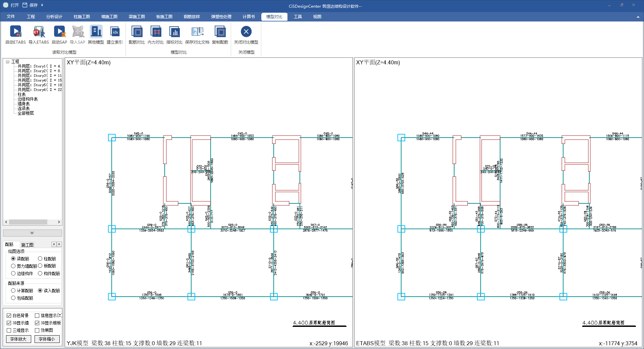Open the 内力对比 comparison

point(156,32)
